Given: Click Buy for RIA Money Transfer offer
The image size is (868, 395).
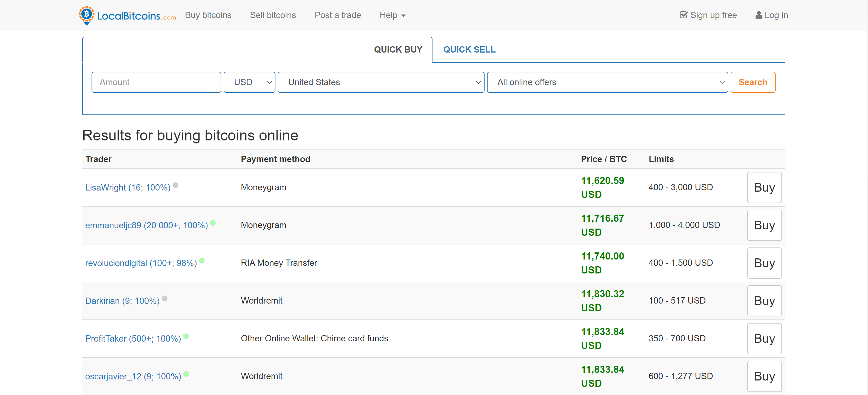Looking at the screenshot, I should click(764, 263).
